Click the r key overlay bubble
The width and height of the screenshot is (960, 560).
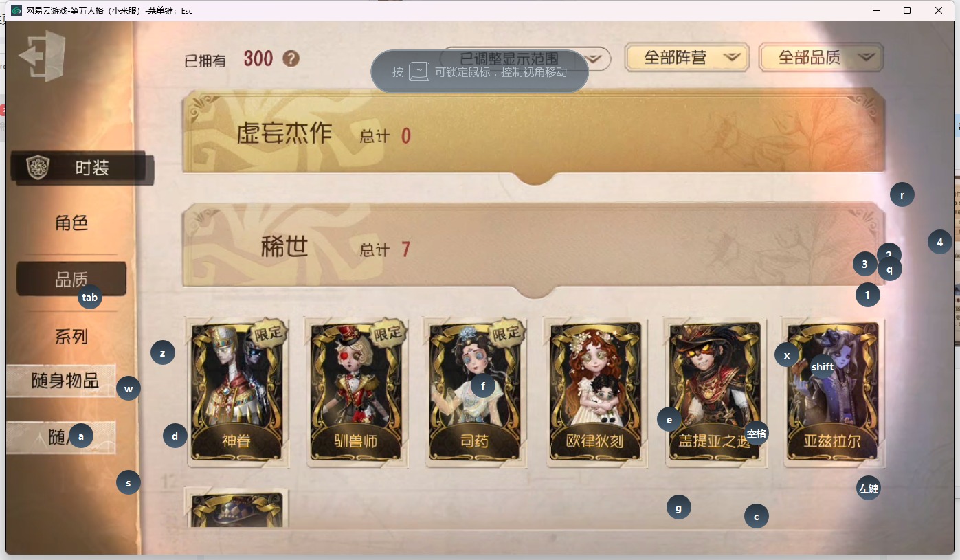(x=902, y=194)
